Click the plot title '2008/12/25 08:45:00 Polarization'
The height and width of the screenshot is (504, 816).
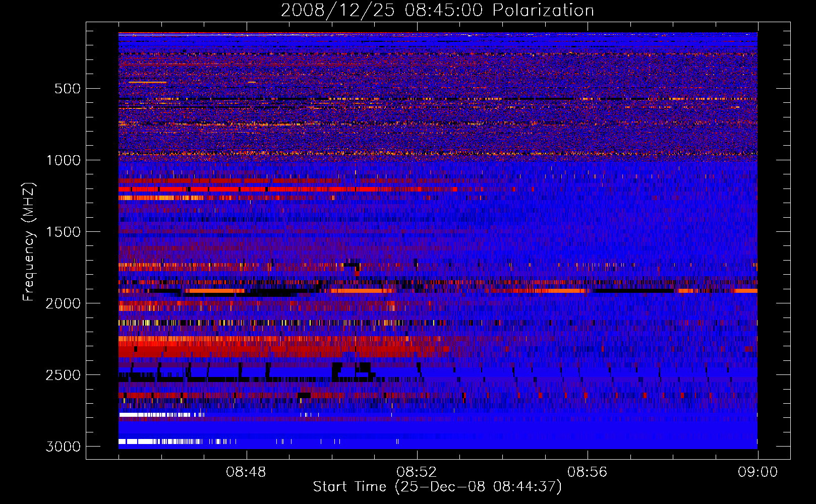pyautogui.click(x=437, y=11)
